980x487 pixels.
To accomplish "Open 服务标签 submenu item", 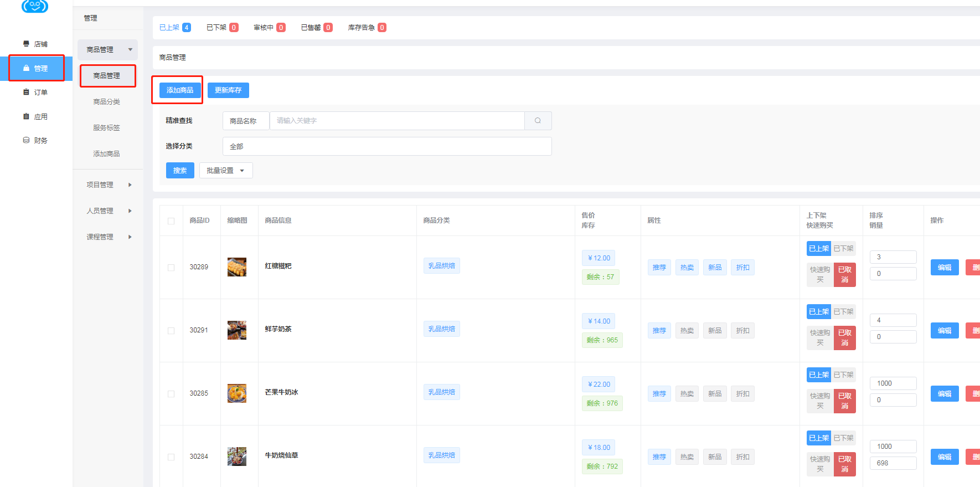I will [x=106, y=128].
